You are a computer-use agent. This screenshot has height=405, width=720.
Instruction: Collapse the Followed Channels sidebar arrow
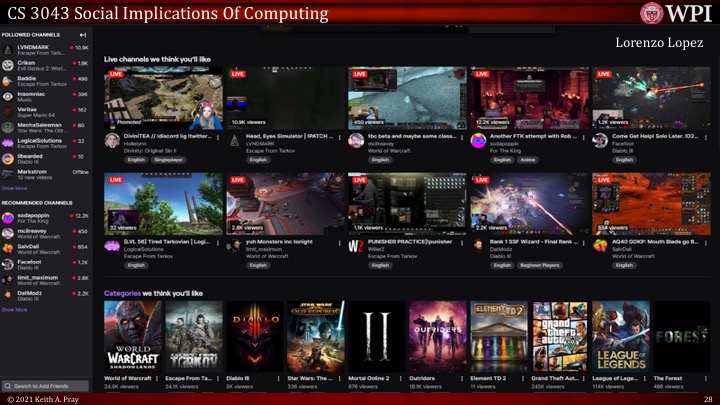83,35
